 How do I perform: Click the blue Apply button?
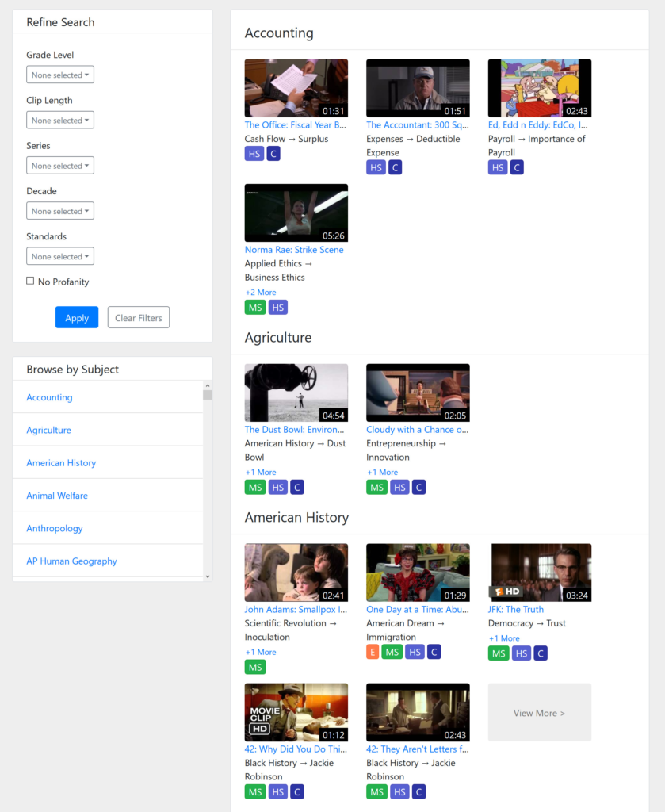77,317
